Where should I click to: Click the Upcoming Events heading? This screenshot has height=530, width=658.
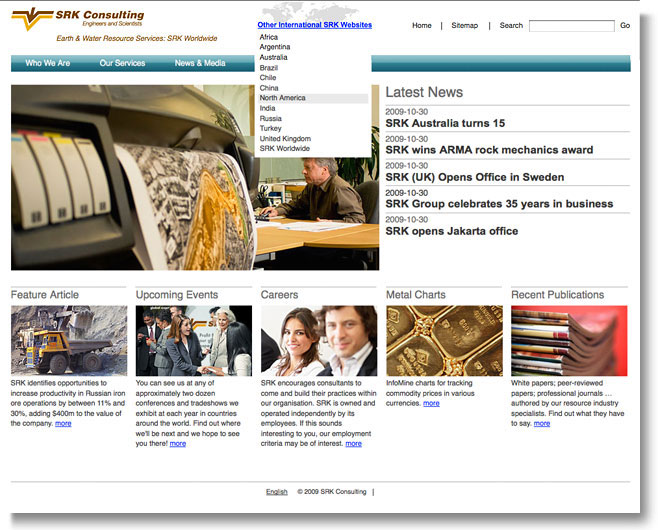coord(177,295)
